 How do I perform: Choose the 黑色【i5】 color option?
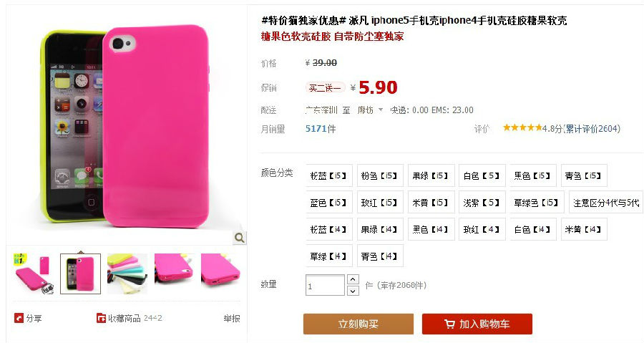click(x=532, y=176)
